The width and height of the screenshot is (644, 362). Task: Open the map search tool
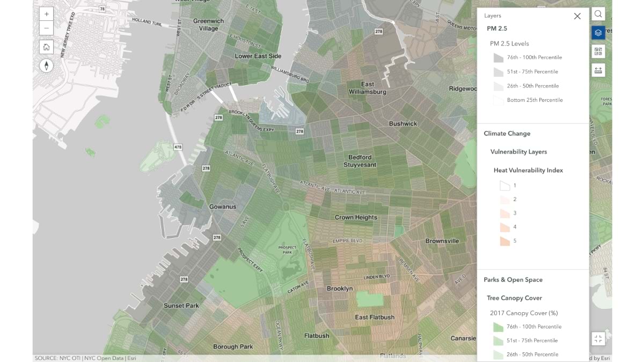pyautogui.click(x=598, y=14)
